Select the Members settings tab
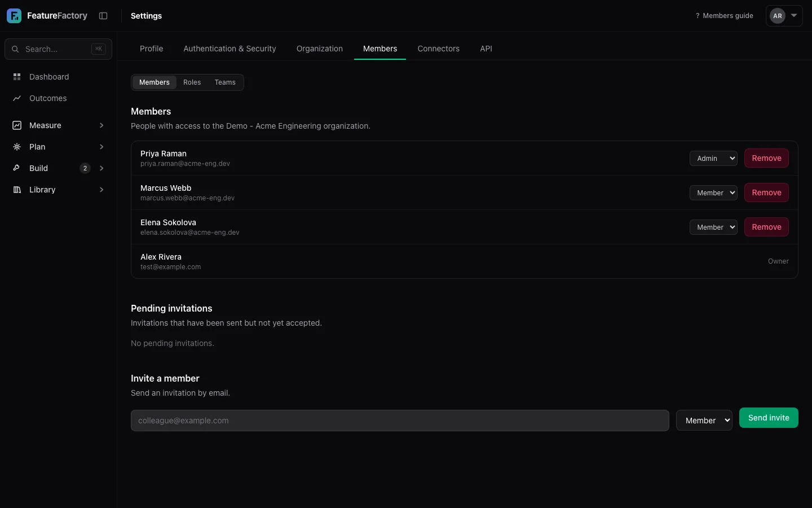Image resolution: width=812 pixels, height=508 pixels. (x=380, y=49)
